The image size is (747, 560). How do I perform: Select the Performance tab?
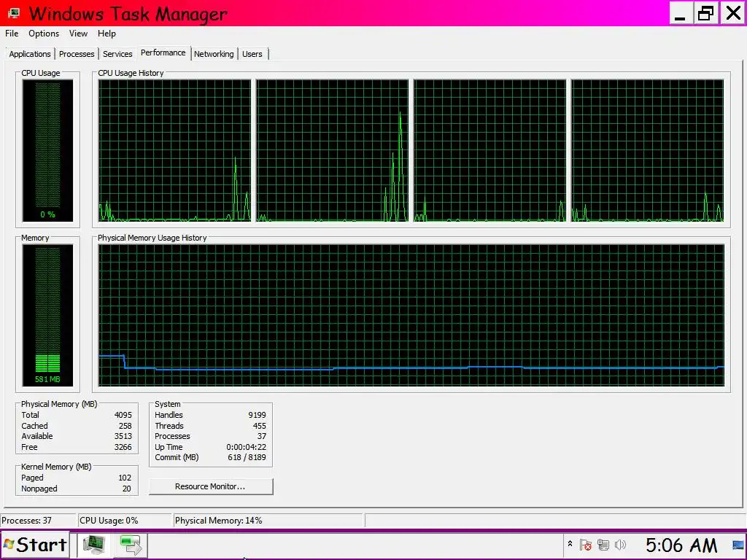163,52
